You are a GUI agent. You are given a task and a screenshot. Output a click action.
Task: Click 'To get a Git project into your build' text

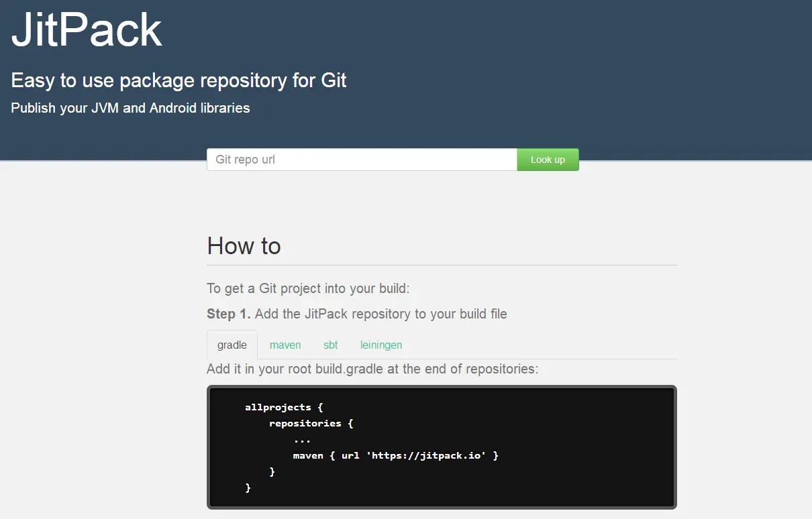click(x=308, y=289)
